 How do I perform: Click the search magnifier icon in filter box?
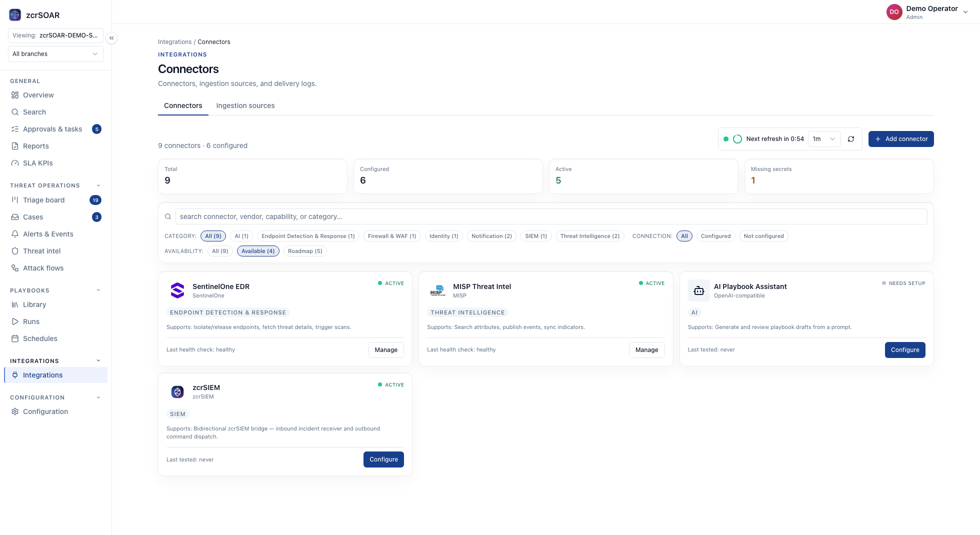168,216
